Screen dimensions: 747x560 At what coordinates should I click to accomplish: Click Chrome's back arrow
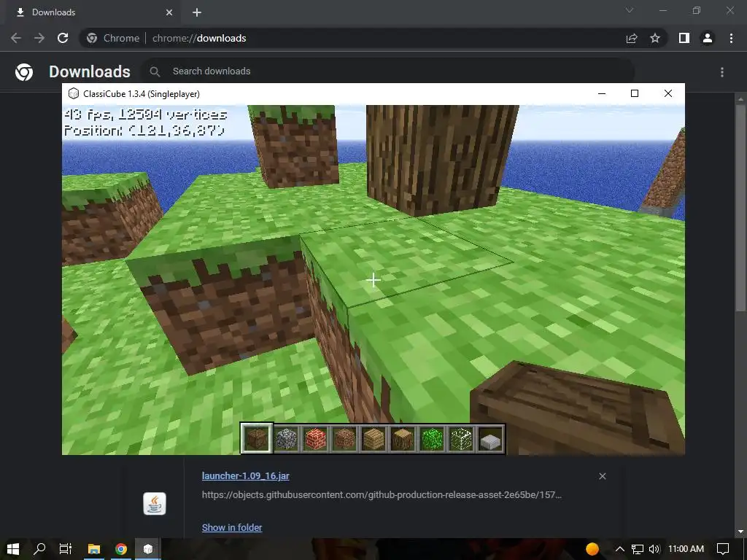point(16,38)
